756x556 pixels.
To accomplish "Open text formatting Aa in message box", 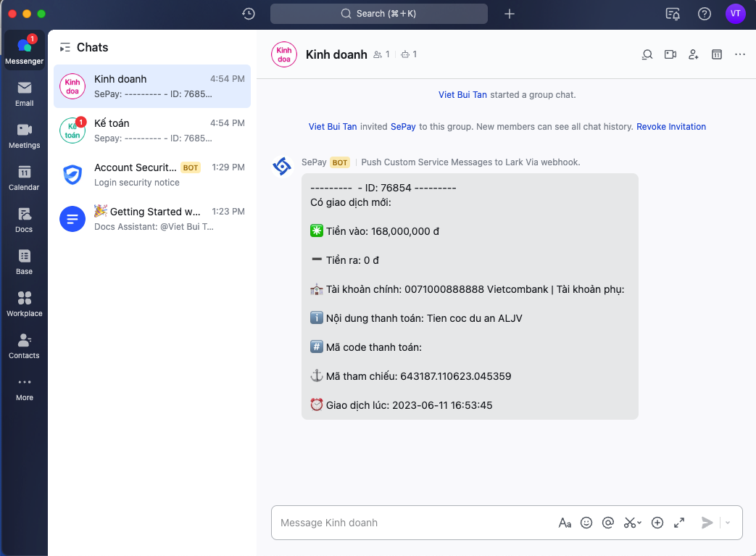I will pos(565,523).
